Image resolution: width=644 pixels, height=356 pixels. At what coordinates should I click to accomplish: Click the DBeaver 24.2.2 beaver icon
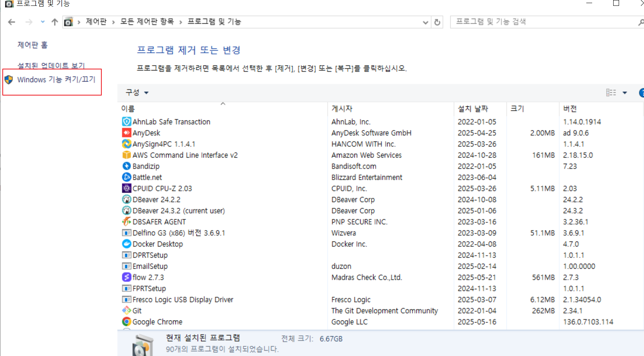tap(126, 200)
